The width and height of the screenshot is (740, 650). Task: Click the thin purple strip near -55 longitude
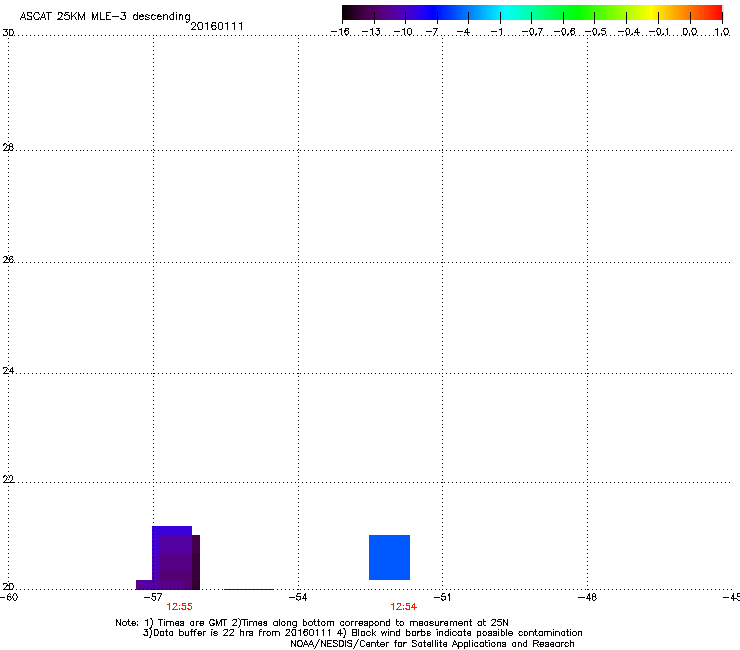coord(249,589)
